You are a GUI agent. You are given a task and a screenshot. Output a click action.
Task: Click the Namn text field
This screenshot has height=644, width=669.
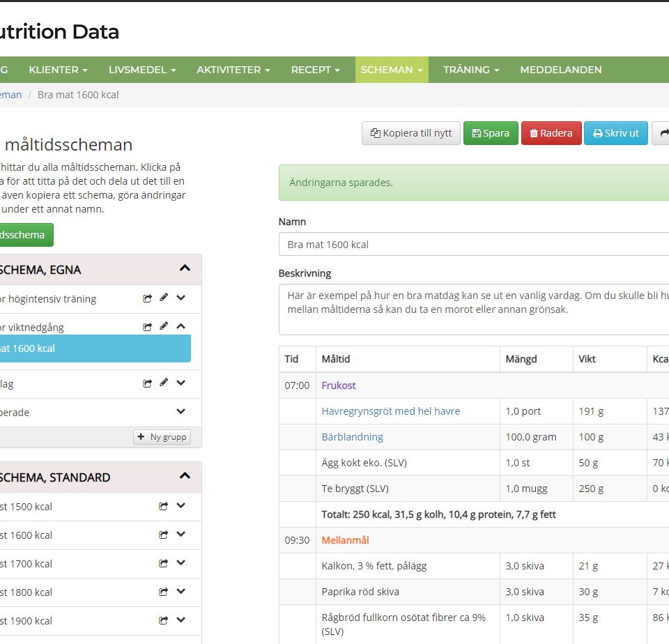tap(474, 245)
